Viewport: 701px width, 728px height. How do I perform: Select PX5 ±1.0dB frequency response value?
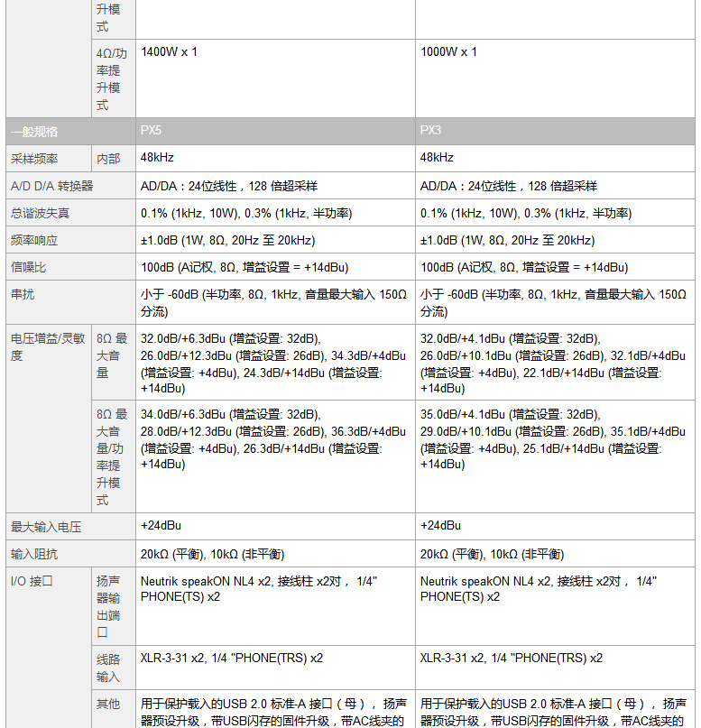click(x=275, y=240)
